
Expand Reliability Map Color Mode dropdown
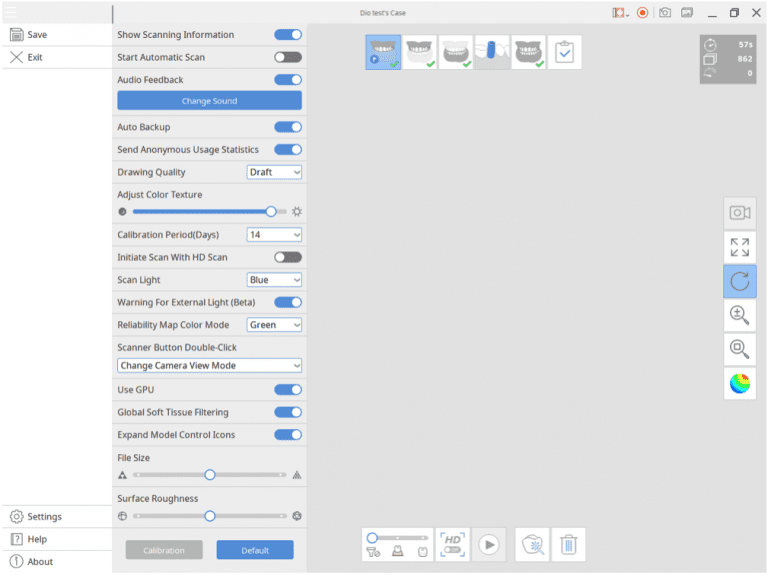[x=274, y=325]
